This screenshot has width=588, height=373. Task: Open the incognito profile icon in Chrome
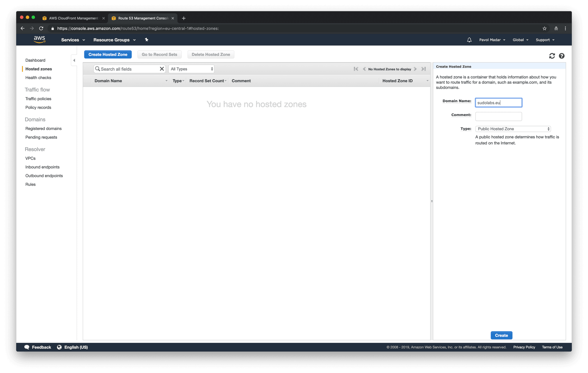556,28
